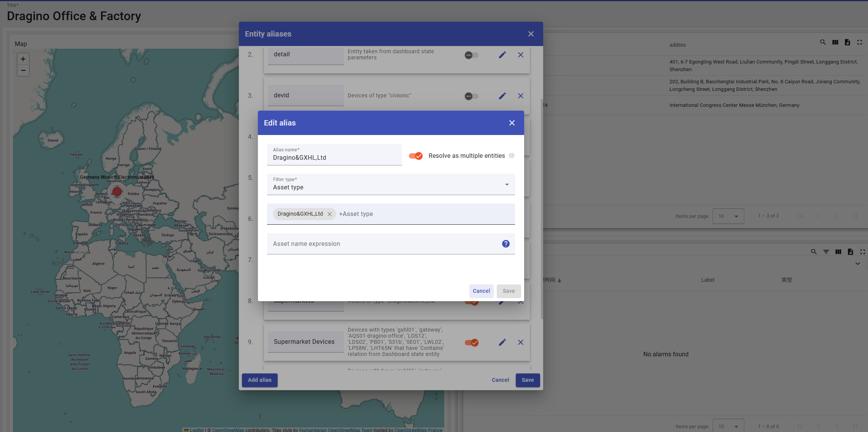
Task: Click the Asset name expression help icon
Action: click(506, 244)
